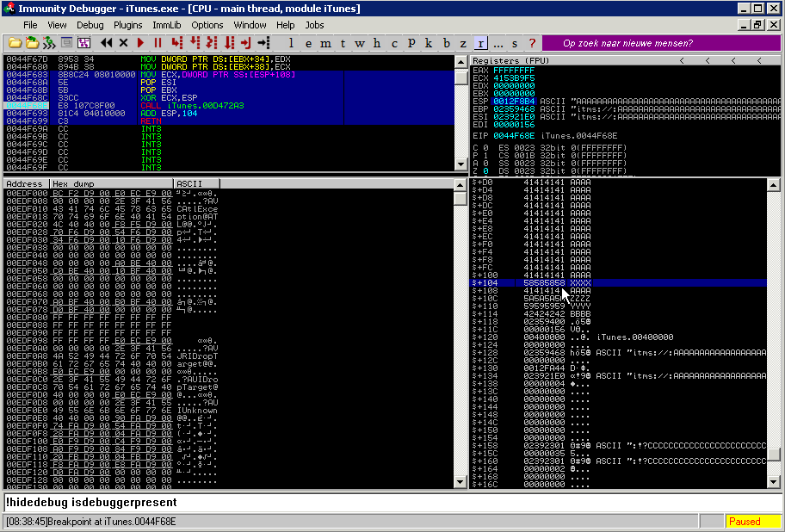Click the command input box at bottom

click(x=387, y=502)
